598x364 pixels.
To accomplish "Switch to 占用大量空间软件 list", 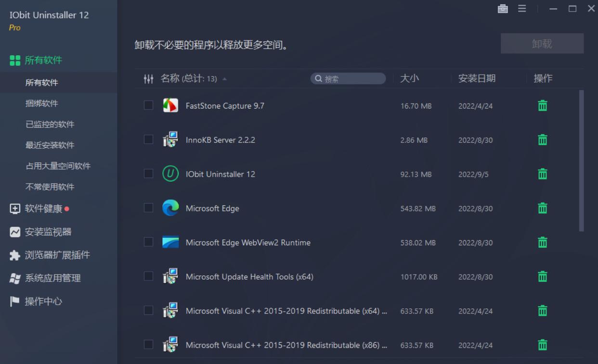I will click(x=58, y=166).
